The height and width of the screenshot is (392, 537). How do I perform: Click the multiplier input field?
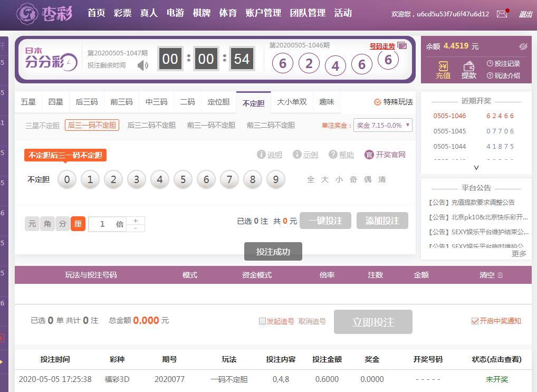coord(107,224)
